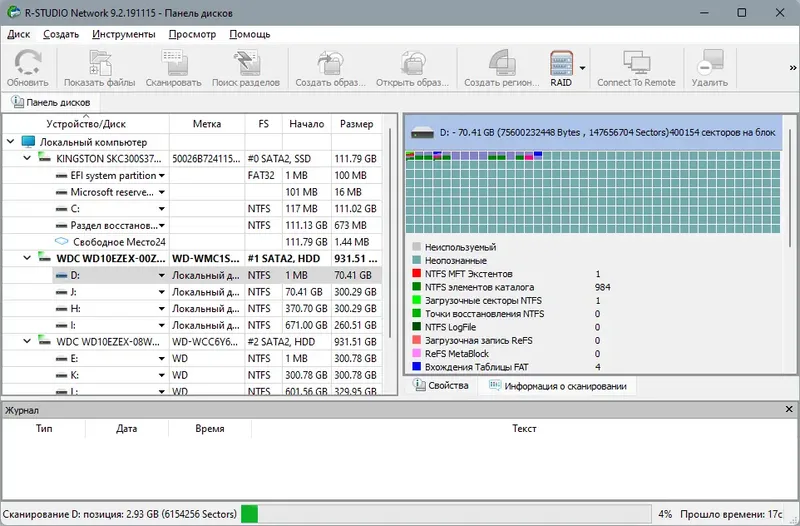Select the Раздел восстановления partition
This screenshot has width=800, height=526.
192,226
